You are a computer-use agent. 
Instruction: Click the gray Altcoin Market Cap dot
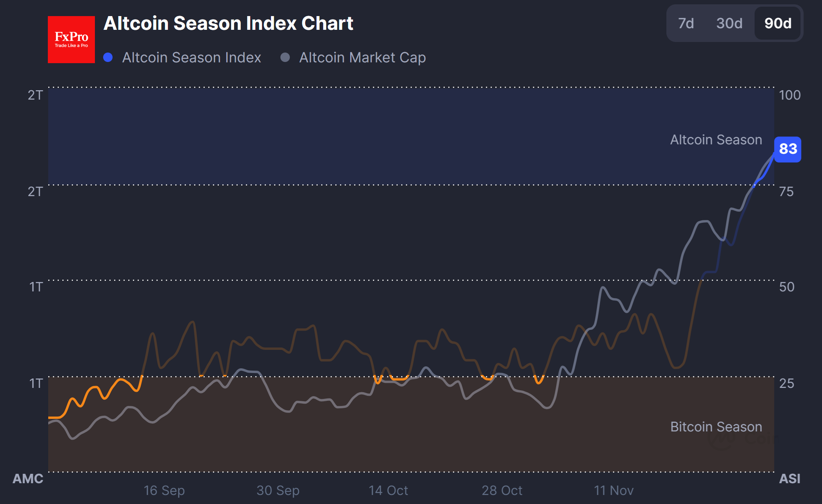(x=285, y=58)
